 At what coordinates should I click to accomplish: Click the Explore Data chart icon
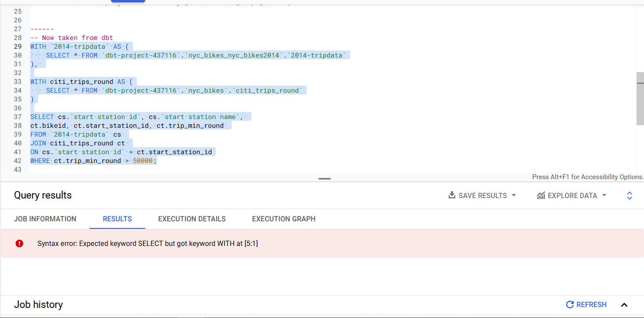point(541,195)
